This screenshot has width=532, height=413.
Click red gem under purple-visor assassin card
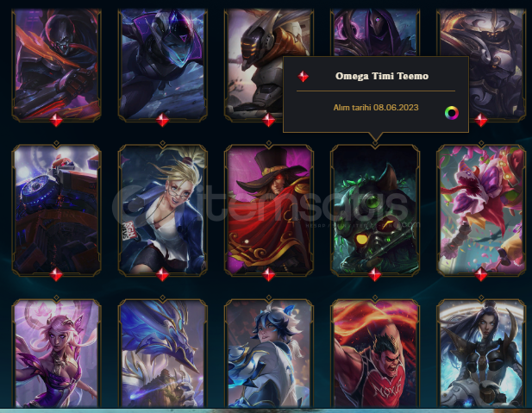click(x=162, y=120)
